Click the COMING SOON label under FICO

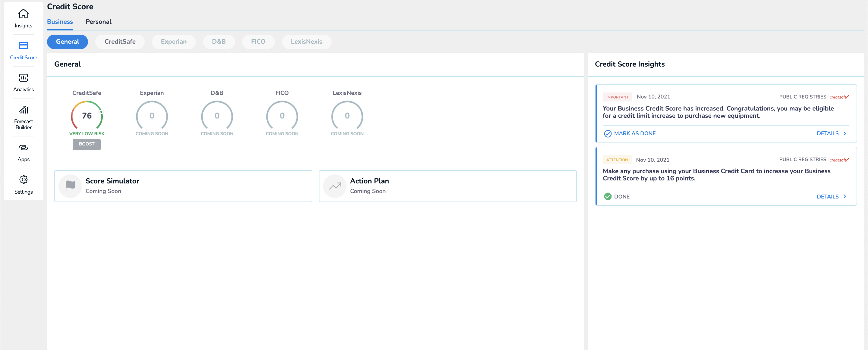(282, 134)
